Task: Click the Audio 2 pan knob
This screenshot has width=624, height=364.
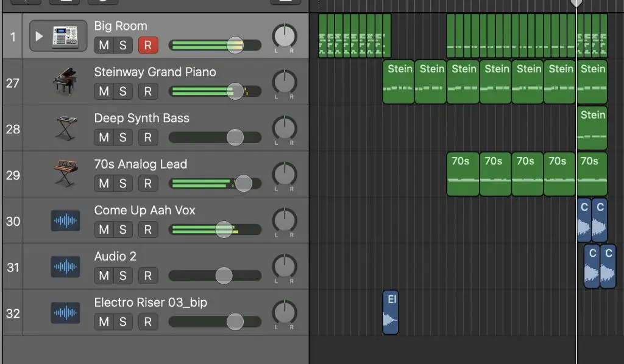Action: click(285, 267)
